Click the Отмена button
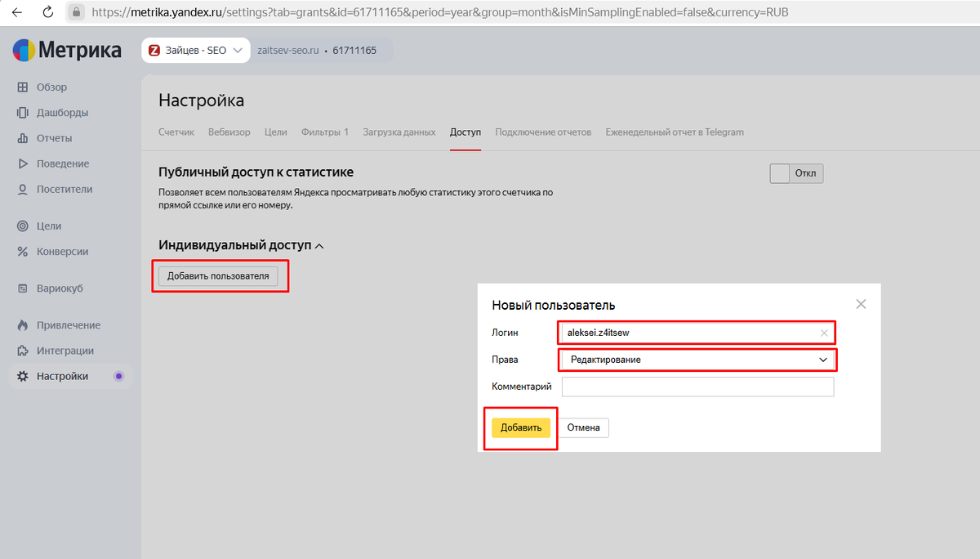Image resolution: width=980 pixels, height=559 pixels. click(x=584, y=427)
